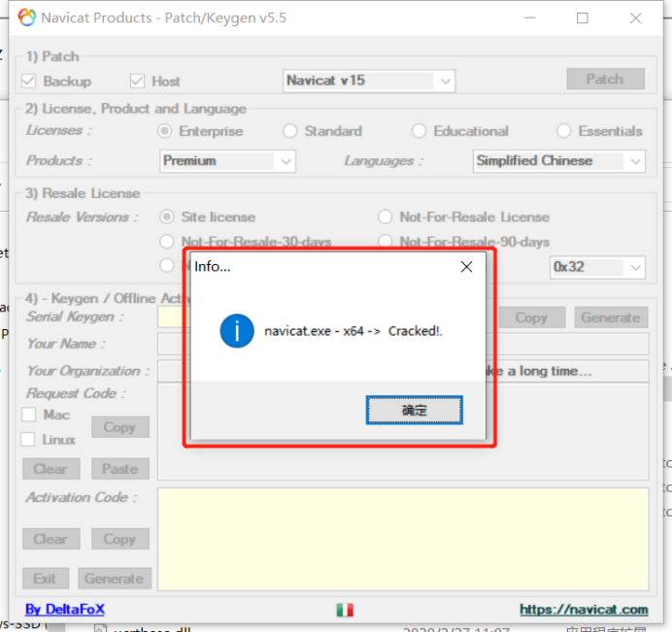Select the Standard license radio button
672x632 pixels.
click(290, 131)
